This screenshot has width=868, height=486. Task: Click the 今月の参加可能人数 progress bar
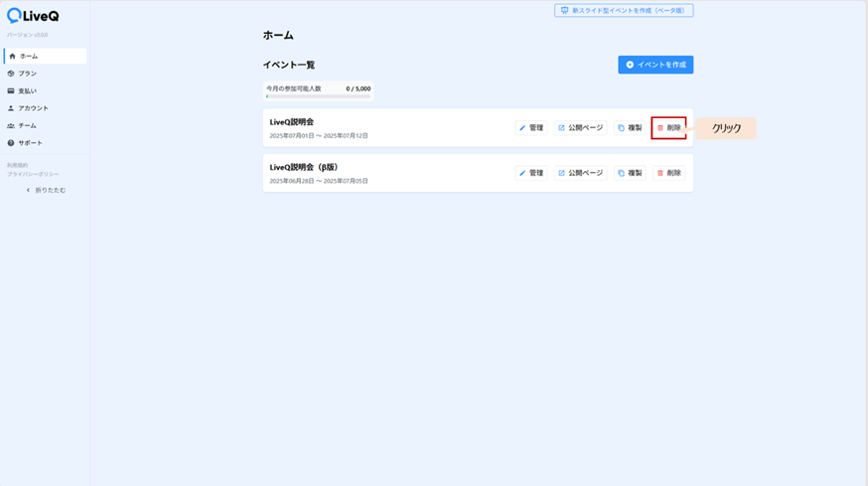click(319, 96)
